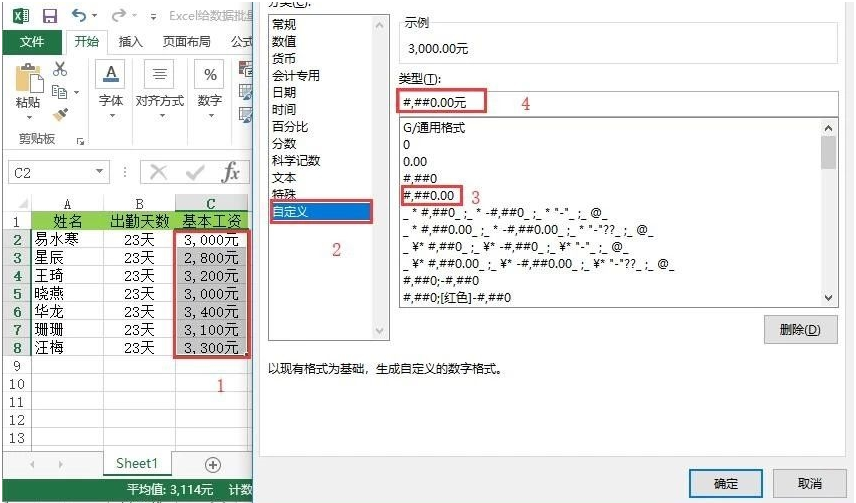Open Quick Access Toolbar customize arrow

click(x=153, y=17)
